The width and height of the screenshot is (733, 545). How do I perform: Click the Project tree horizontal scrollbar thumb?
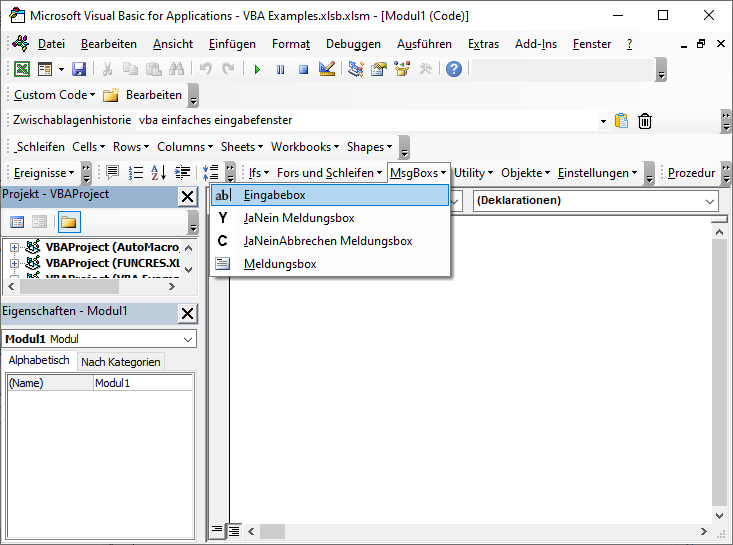(x=69, y=287)
